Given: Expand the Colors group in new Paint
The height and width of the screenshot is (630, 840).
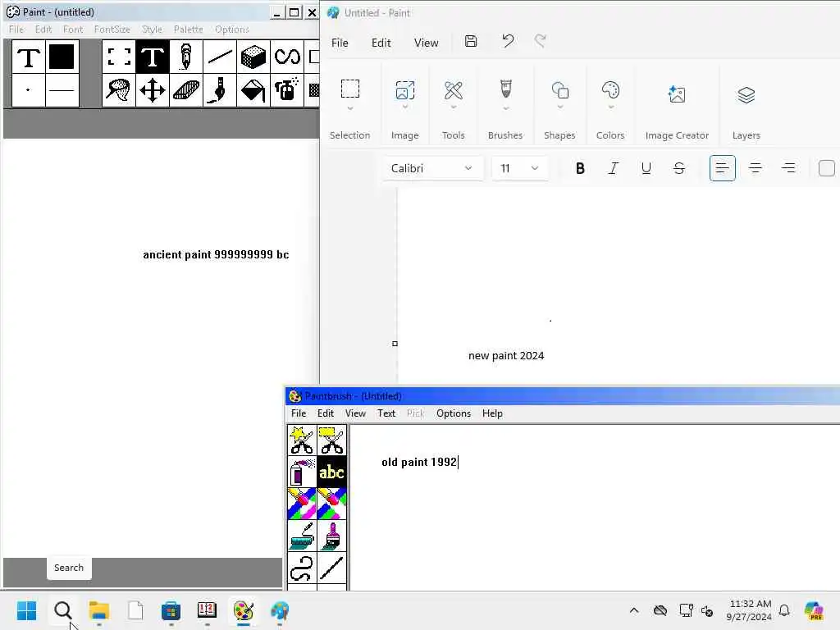Looking at the screenshot, I should point(610,107).
